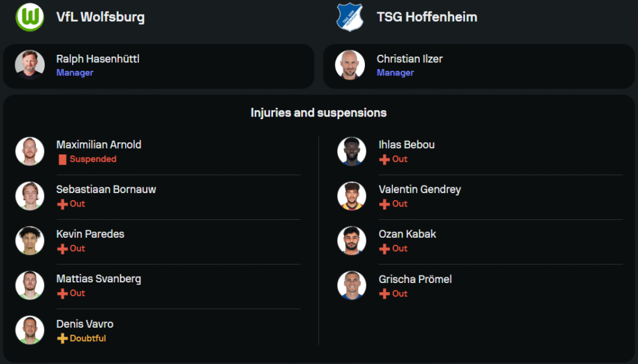View Denis Vavro's player name link
Image resolution: width=638 pixels, height=364 pixels.
pyautogui.click(x=85, y=324)
